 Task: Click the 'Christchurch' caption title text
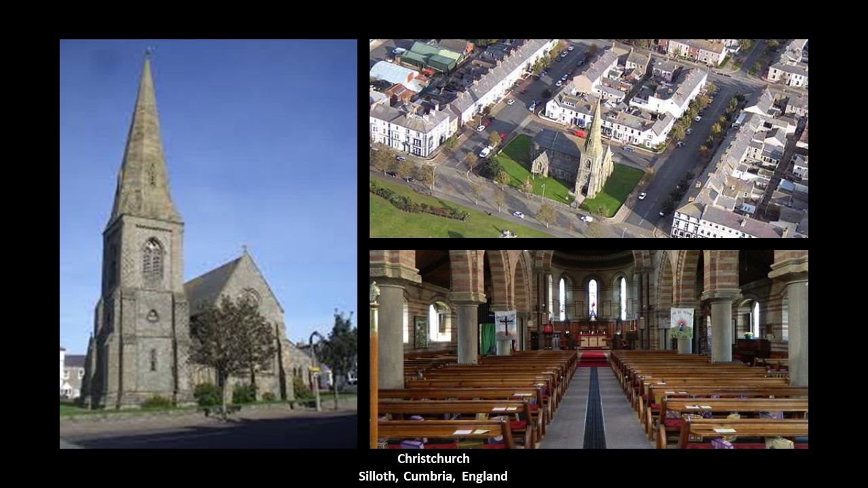(433, 459)
